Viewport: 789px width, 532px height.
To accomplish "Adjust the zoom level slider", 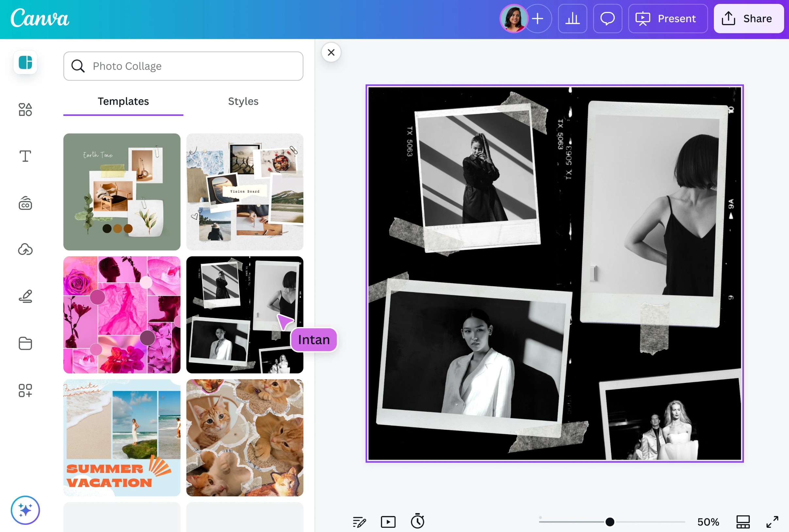I will pos(610,522).
